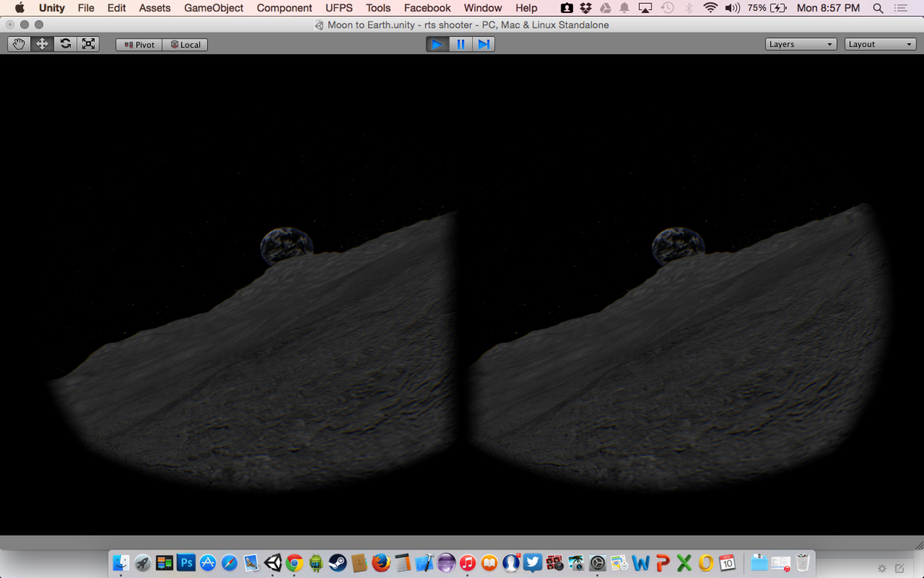
Task: Open the Edit menu
Action: pyautogui.click(x=116, y=8)
